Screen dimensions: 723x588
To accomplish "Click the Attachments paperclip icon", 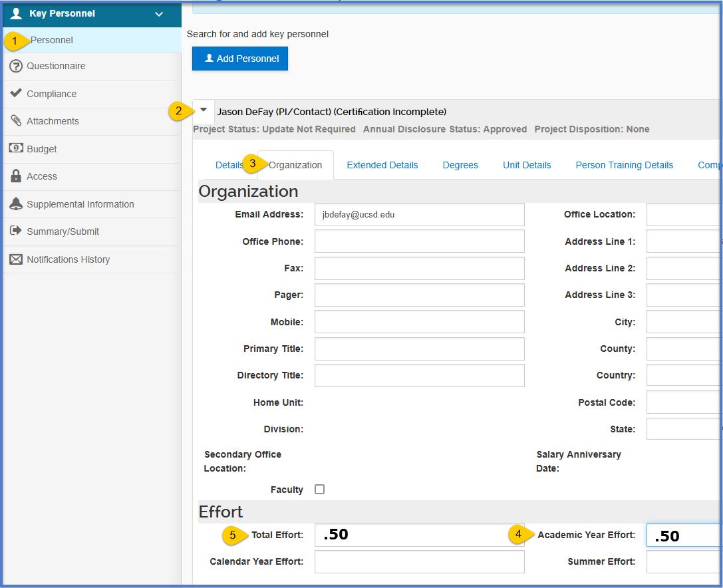I will coord(16,121).
